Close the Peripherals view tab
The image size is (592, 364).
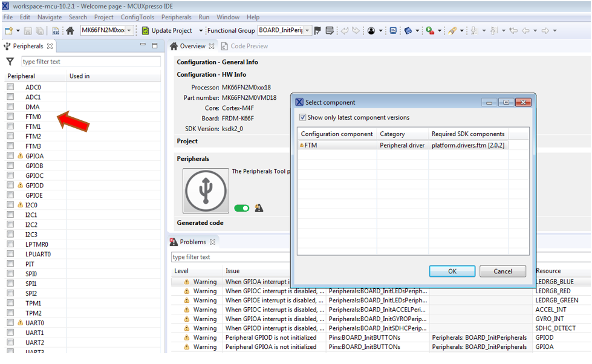coord(50,46)
